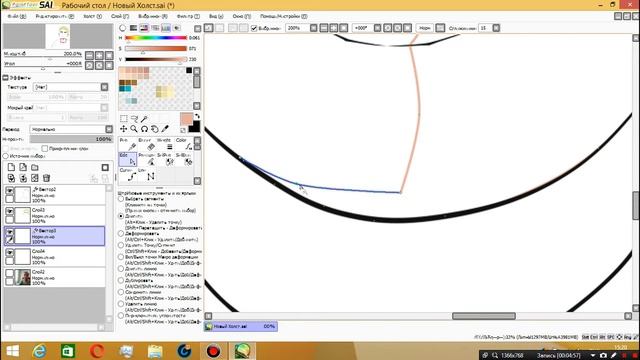Collapse the Эффекты panel section
The width and height of the screenshot is (640, 360).
pos(6,78)
